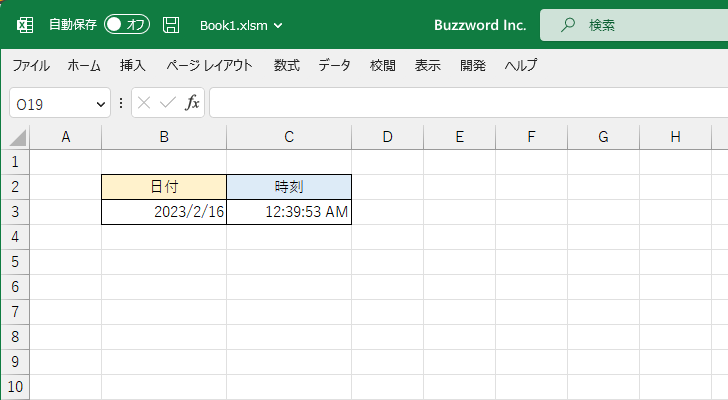The height and width of the screenshot is (400, 728).
Task: Select row 1 header
Action: 15,162
